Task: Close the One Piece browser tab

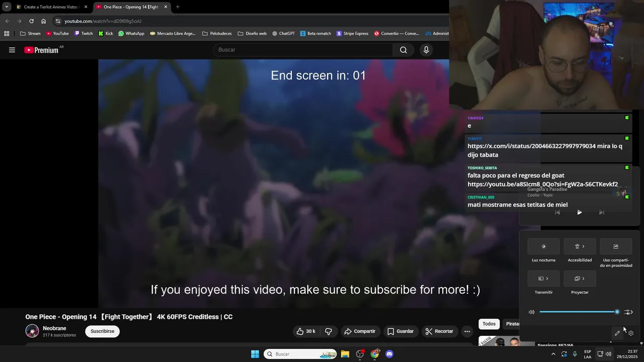Action: (x=166, y=7)
